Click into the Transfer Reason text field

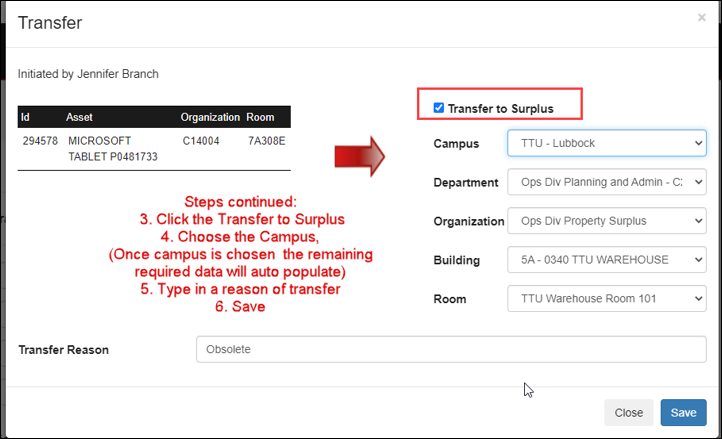coord(451,349)
